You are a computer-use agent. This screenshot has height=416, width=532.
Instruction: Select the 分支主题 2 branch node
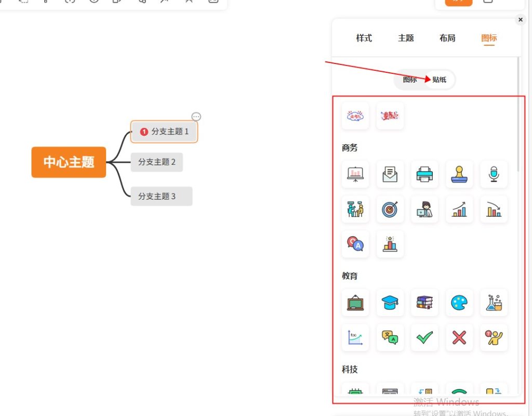pos(156,162)
